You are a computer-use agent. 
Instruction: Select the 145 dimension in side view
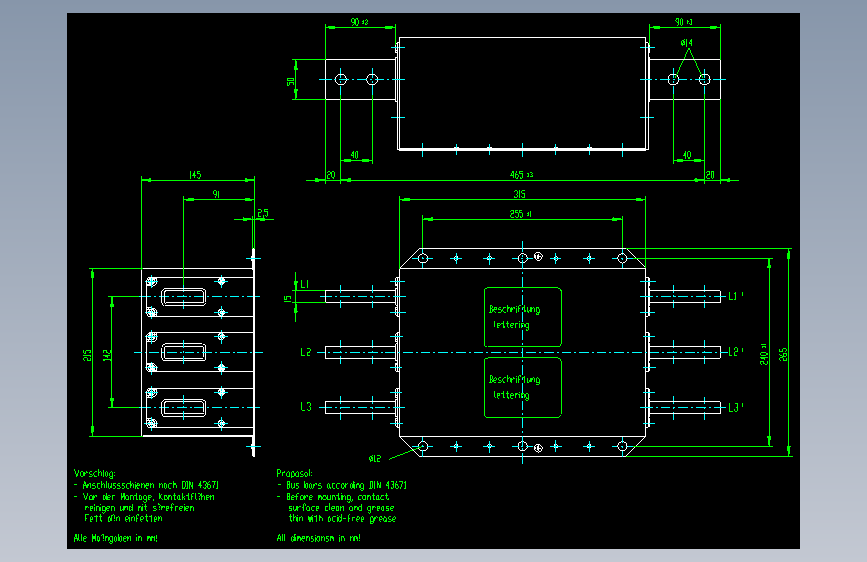195,175
